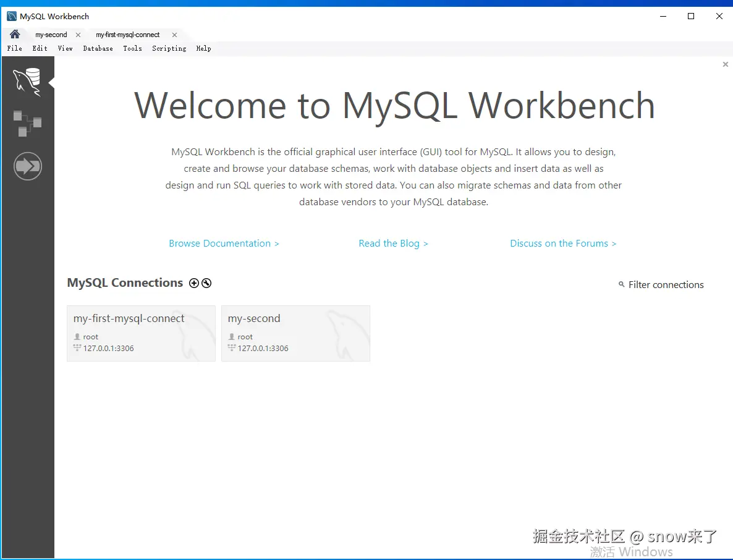The height and width of the screenshot is (560, 733).
Task: Close the my-first-mysql-connect tab
Action: tap(174, 35)
